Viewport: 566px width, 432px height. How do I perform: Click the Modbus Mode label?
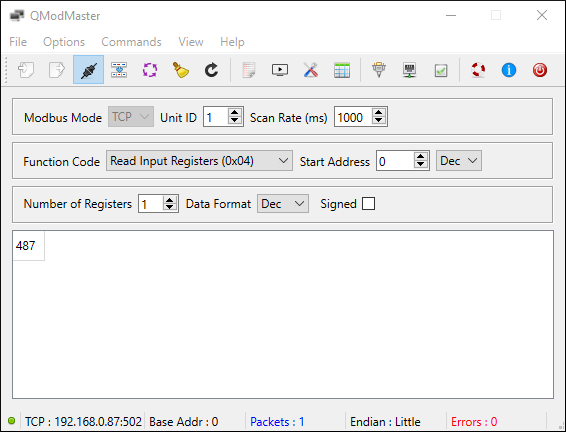click(63, 118)
